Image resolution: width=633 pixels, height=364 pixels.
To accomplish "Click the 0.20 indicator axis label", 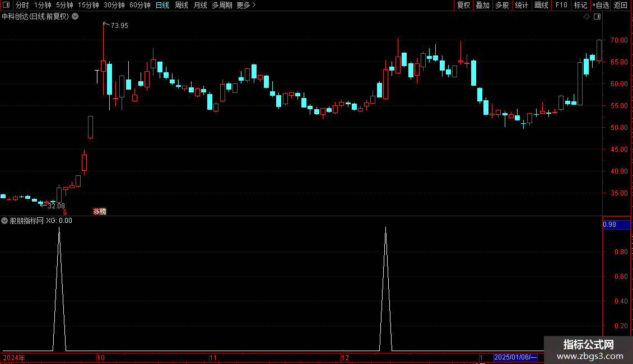I will [x=621, y=326].
